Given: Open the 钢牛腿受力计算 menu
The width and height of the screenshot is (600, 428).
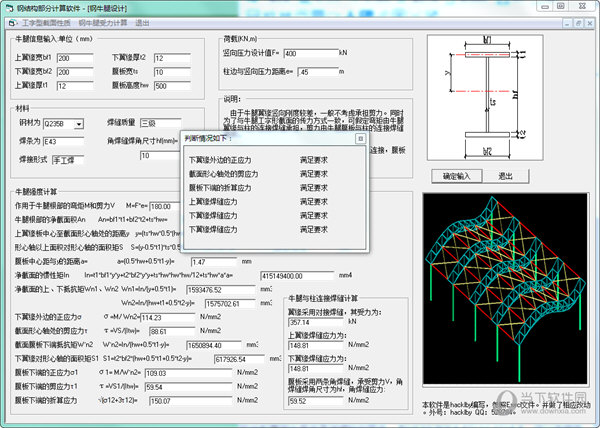Looking at the screenshot, I should click(103, 23).
